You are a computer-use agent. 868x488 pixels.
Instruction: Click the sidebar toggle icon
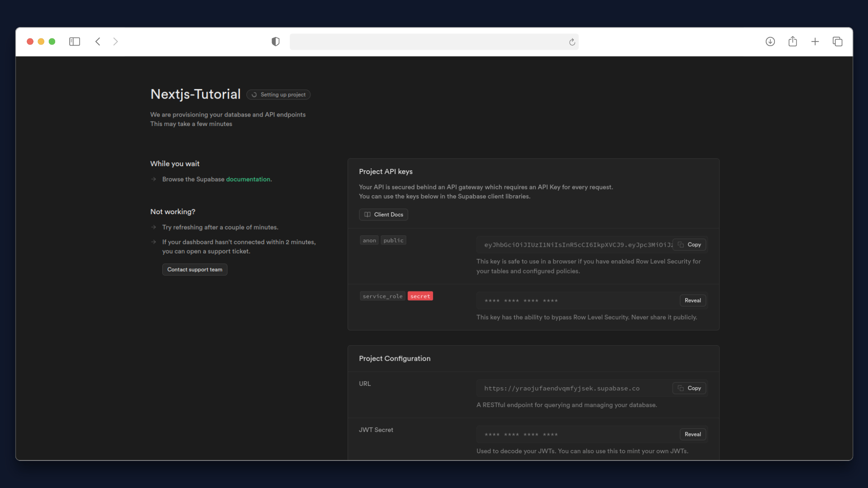click(x=75, y=42)
